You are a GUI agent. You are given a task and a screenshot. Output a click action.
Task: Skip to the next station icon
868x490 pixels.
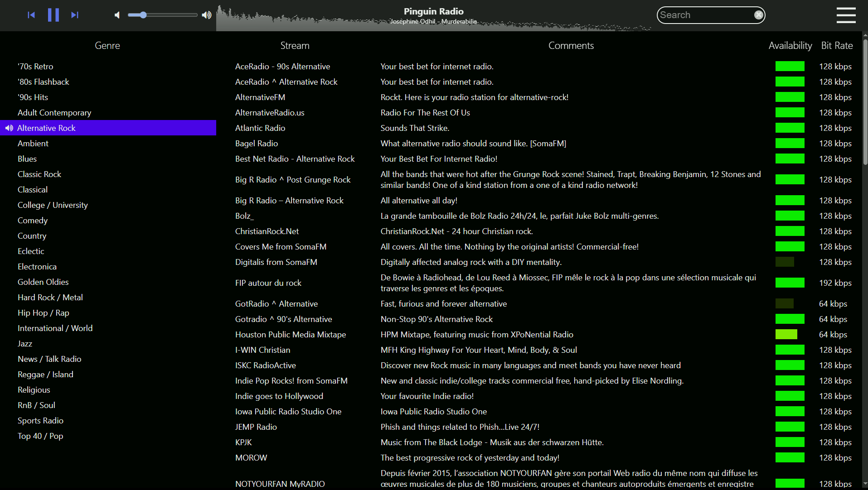(x=74, y=14)
